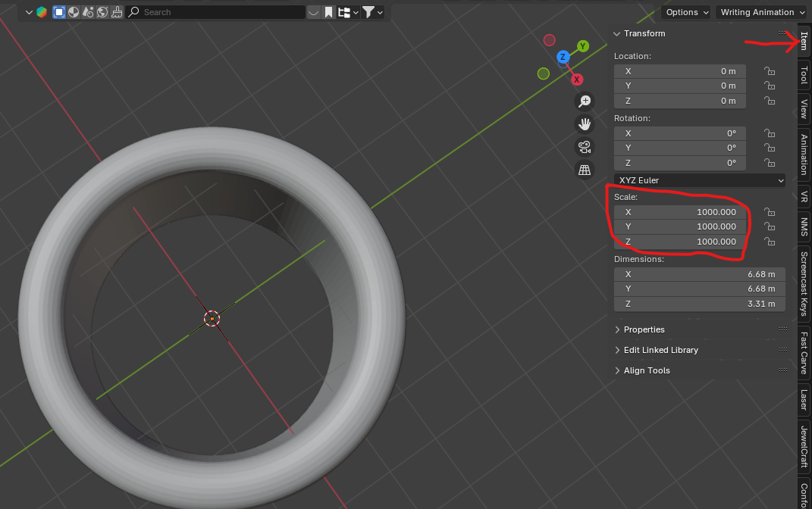Image resolution: width=812 pixels, height=509 pixels.
Task: Switch to the Tool tab in sidebar
Action: tap(803, 75)
